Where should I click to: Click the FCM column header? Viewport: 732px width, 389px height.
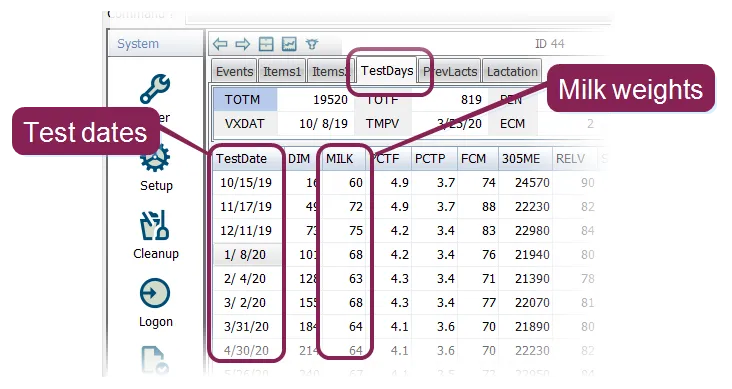477,159
